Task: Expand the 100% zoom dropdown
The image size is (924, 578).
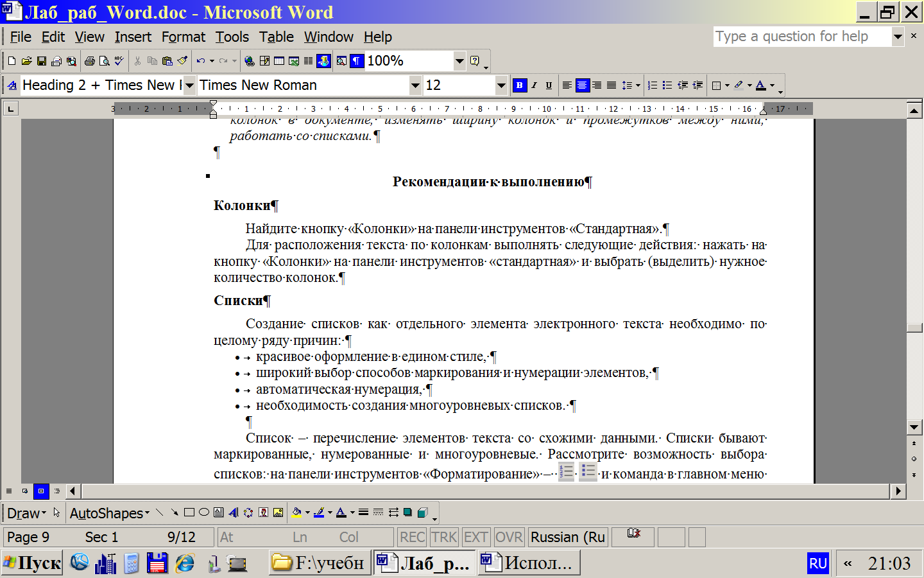Action: point(459,61)
